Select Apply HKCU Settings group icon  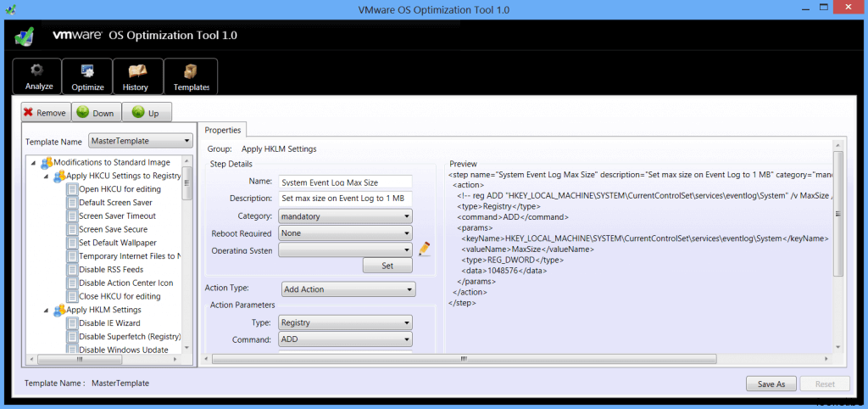[x=59, y=176]
